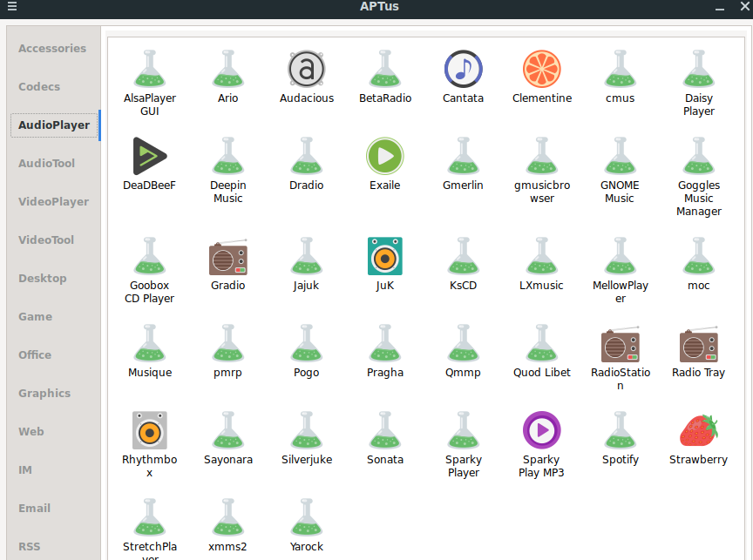Choose the Quod Libet icon
The width and height of the screenshot is (753, 560).
[x=542, y=344]
